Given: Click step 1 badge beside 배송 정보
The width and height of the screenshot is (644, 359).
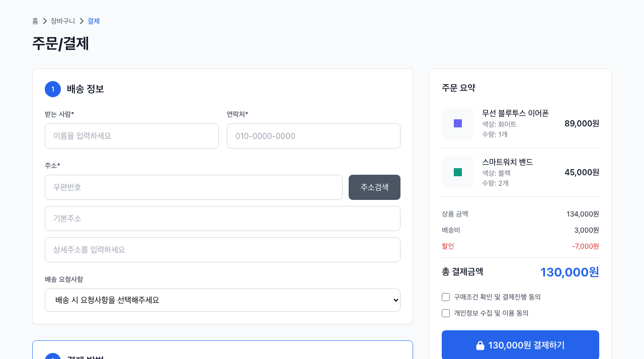Looking at the screenshot, I should coord(53,89).
